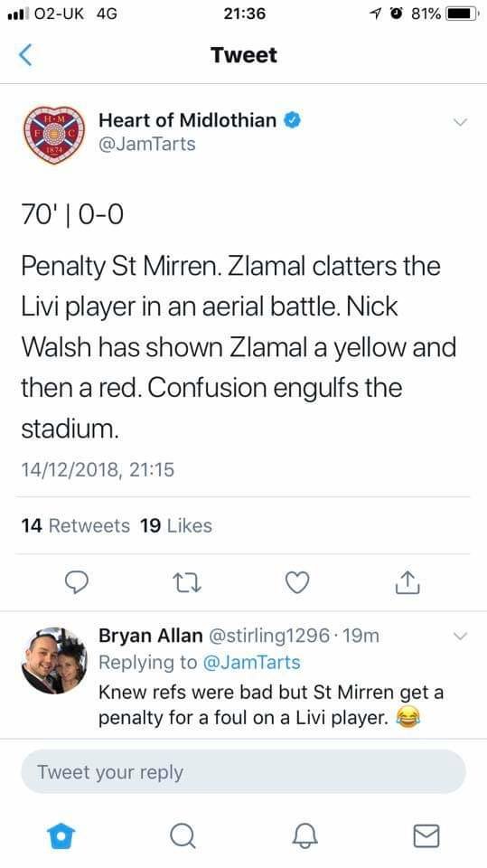Tap the @JamTarts mention in reply

(x=252, y=663)
